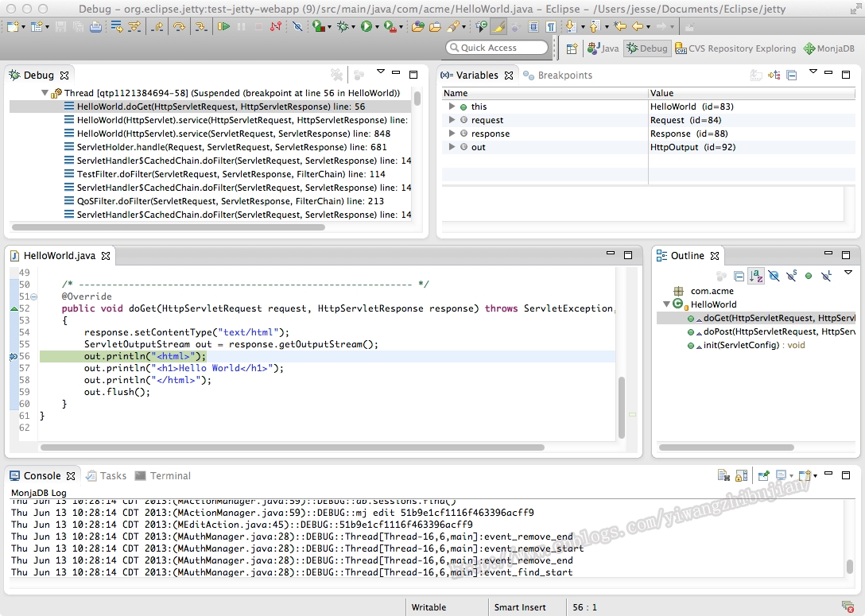Click the Disconnect icon in toolbar
865x616 pixels.
tap(276, 26)
